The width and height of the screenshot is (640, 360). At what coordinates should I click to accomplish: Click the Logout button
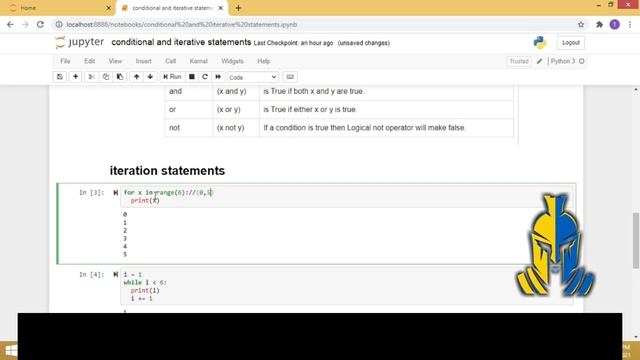[570, 42]
